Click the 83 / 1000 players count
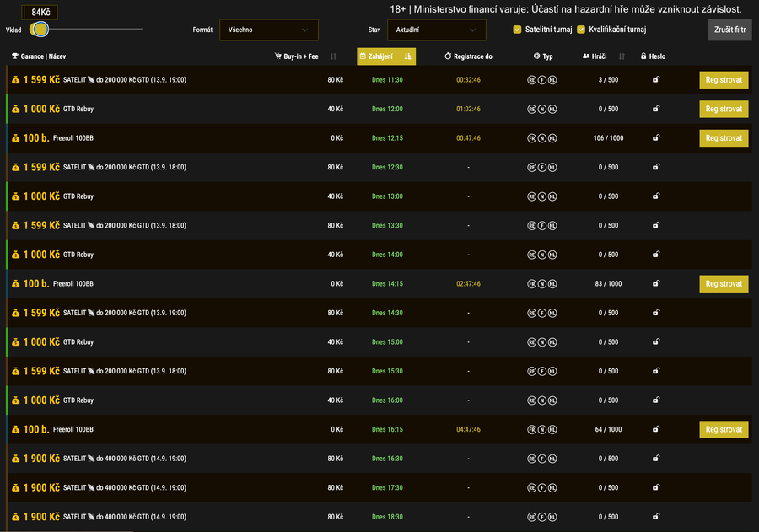 pyautogui.click(x=608, y=283)
